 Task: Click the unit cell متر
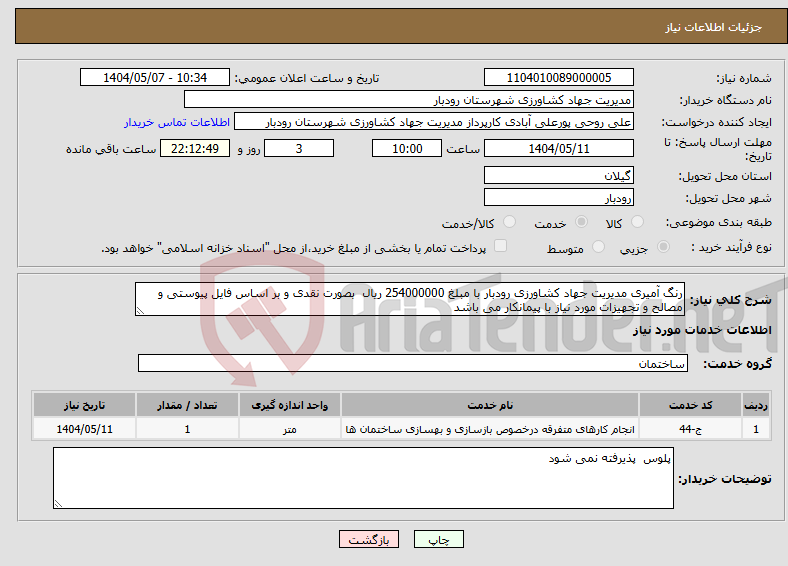click(x=289, y=429)
